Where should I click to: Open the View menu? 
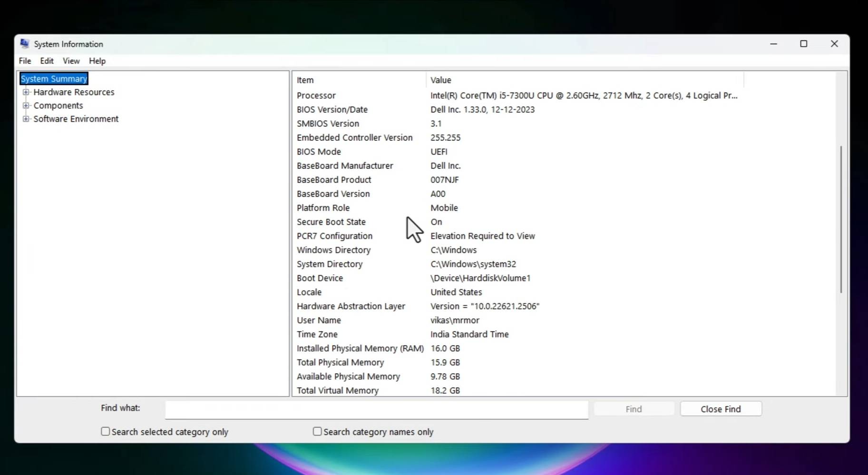(x=71, y=61)
